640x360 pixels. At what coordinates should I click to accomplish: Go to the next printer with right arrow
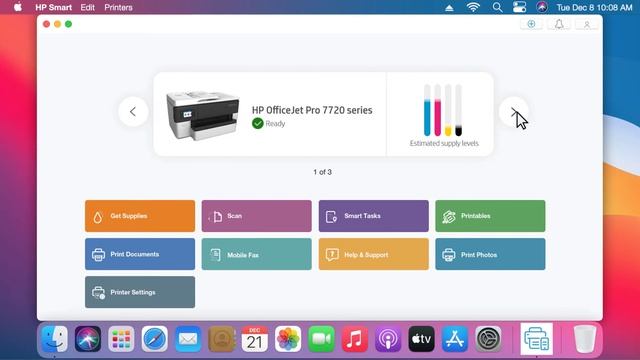point(513,111)
